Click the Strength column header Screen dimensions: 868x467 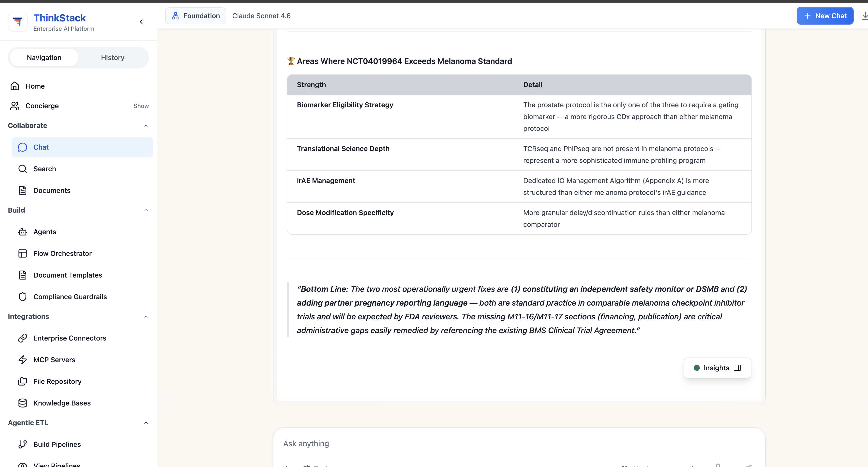tap(311, 85)
